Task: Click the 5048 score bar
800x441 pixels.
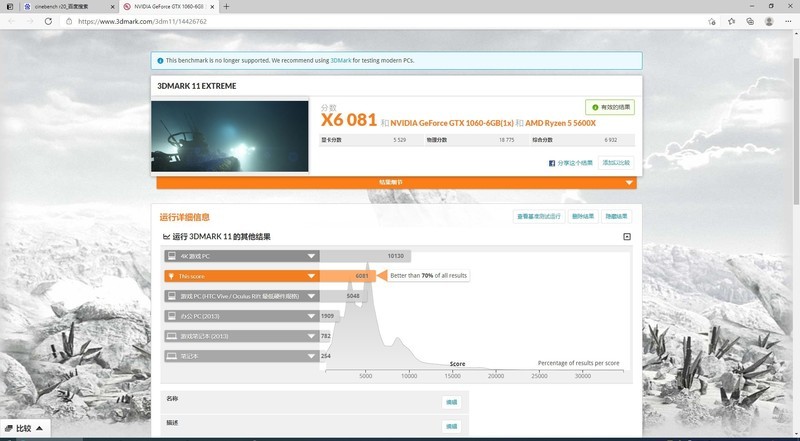Action: coord(343,296)
